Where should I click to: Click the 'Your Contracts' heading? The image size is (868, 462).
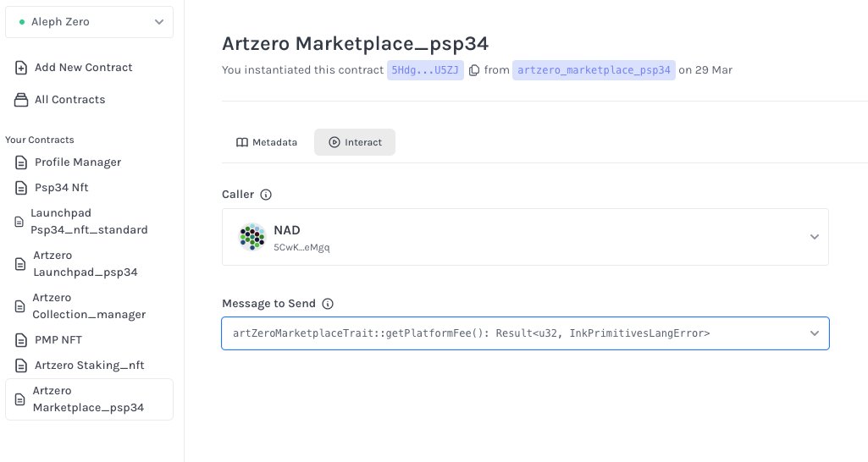(x=40, y=140)
